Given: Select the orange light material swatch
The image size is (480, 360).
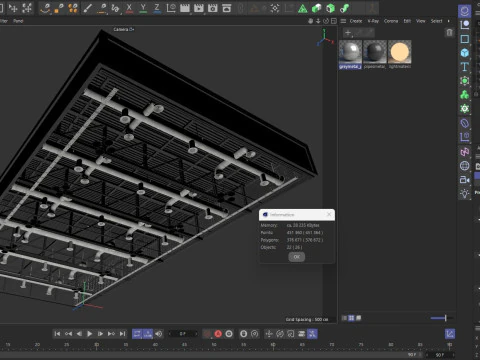Looking at the screenshot, I should click(x=400, y=52).
